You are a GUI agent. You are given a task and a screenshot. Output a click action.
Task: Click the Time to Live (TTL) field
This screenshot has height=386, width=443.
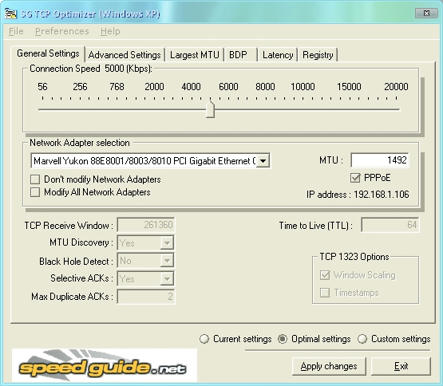point(390,225)
